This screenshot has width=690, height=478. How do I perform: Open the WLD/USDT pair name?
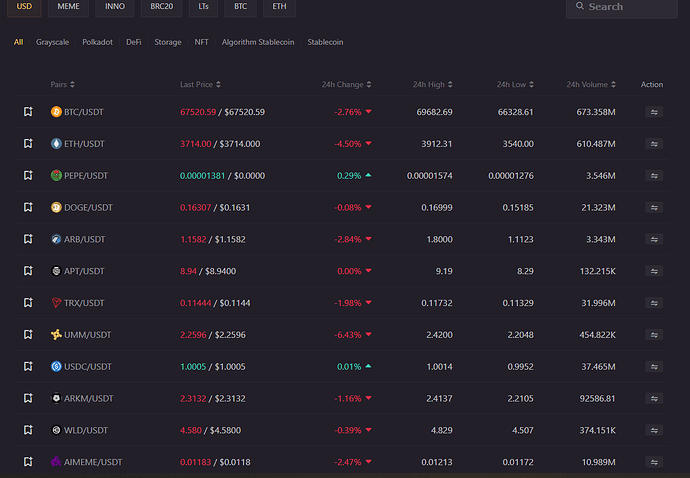click(x=86, y=430)
